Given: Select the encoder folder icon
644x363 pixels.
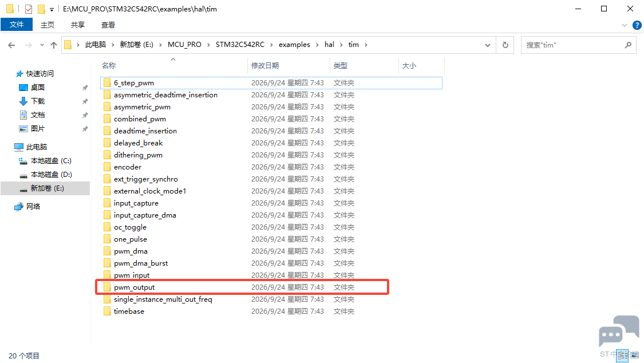Looking at the screenshot, I should pos(107,167).
